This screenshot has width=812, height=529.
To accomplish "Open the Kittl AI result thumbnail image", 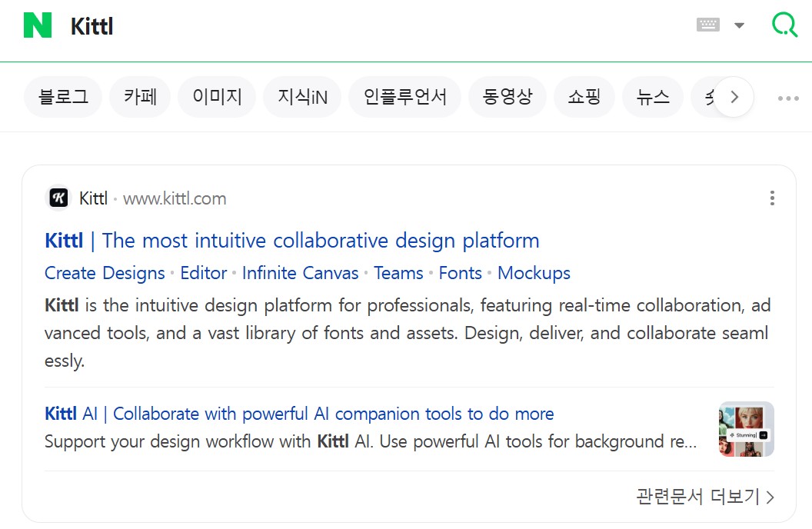I will [746, 429].
